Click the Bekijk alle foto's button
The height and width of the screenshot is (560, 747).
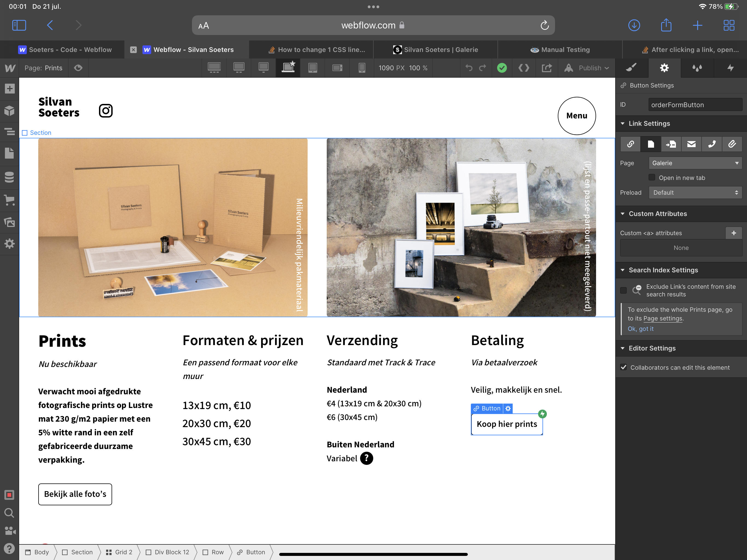pos(75,494)
